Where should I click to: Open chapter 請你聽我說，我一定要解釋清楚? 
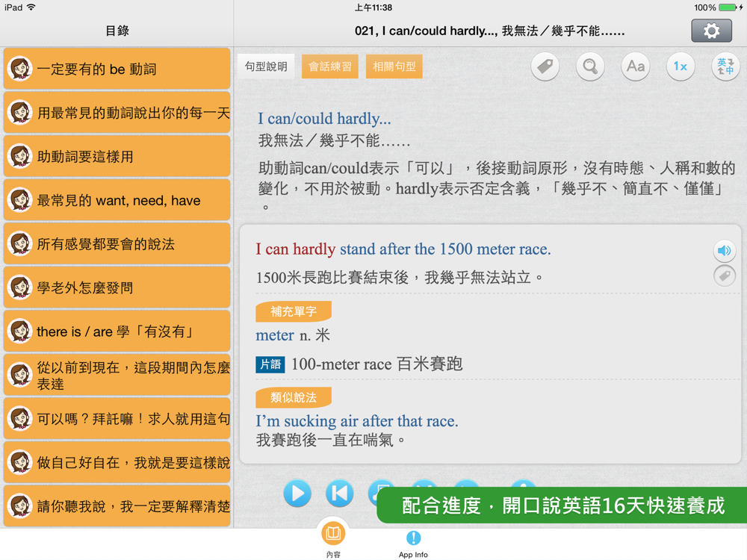(x=117, y=506)
